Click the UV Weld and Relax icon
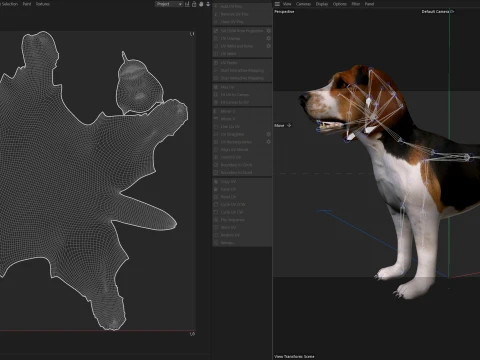The width and height of the screenshot is (480, 360). tap(216, 46)
